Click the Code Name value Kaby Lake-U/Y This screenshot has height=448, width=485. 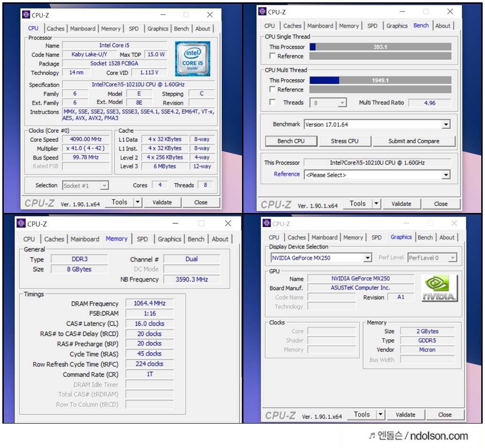point(90,54)
